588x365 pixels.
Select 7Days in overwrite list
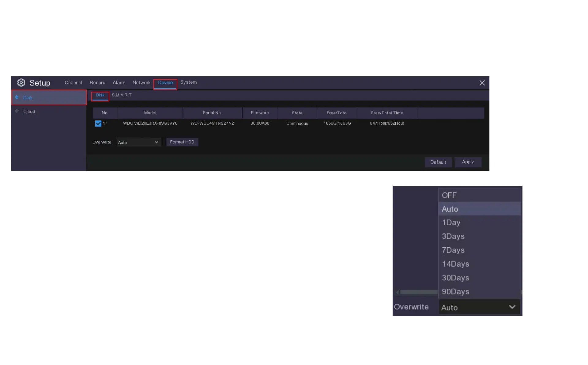pyautogui.click(x=453, y=250)
